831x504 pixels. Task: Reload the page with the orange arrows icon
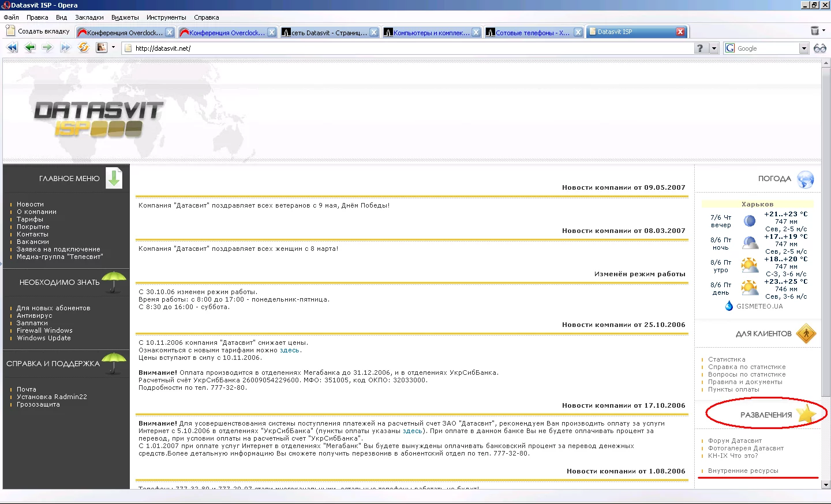tap(84, 48)
